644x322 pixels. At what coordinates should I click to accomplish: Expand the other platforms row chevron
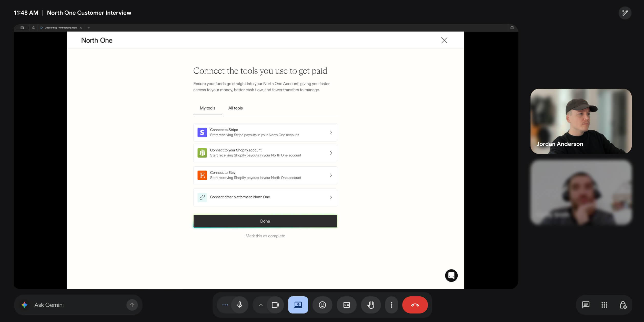[331, 197]
